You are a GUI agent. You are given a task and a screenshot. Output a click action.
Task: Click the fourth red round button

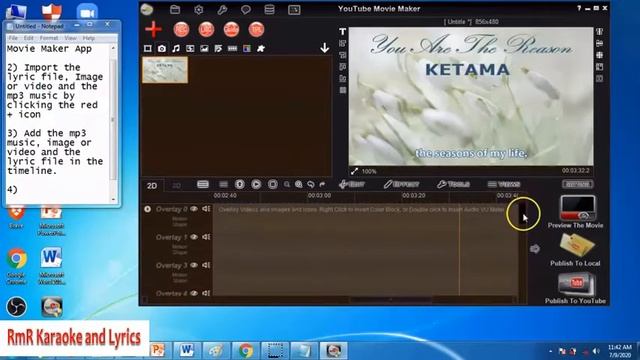tap(256, 29)
